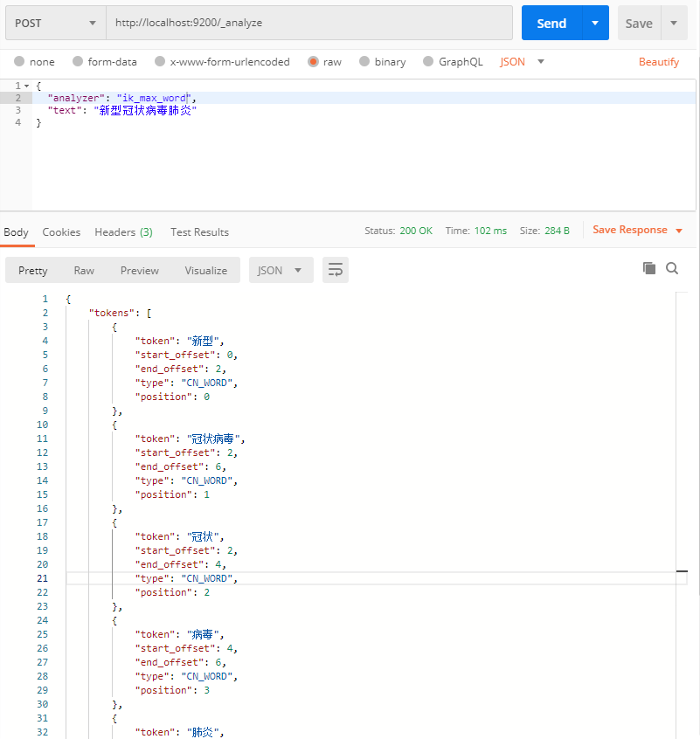
Task: Click the response vertical scrollbar
Action: (682, 515)
